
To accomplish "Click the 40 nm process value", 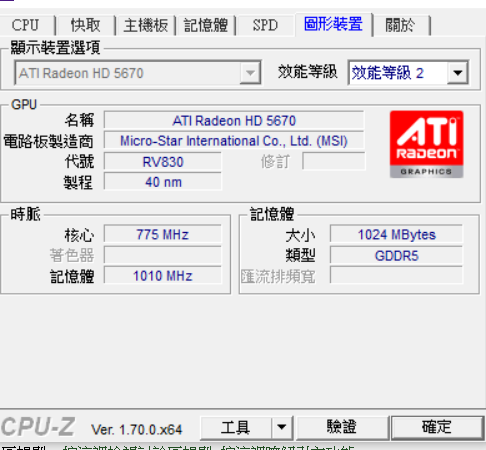I will point(163,182).
